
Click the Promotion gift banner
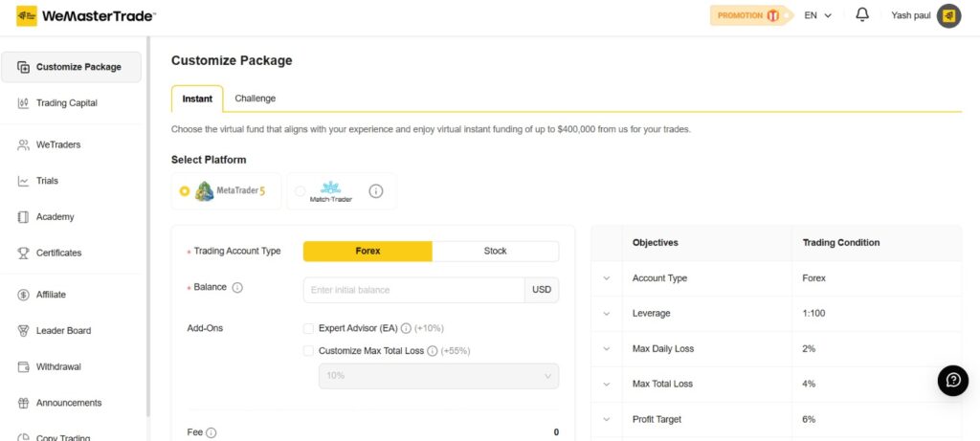(752, 15)
